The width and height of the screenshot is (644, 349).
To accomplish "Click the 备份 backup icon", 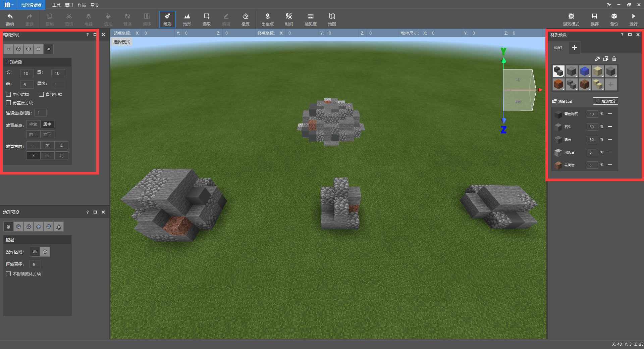I will 614,19.
